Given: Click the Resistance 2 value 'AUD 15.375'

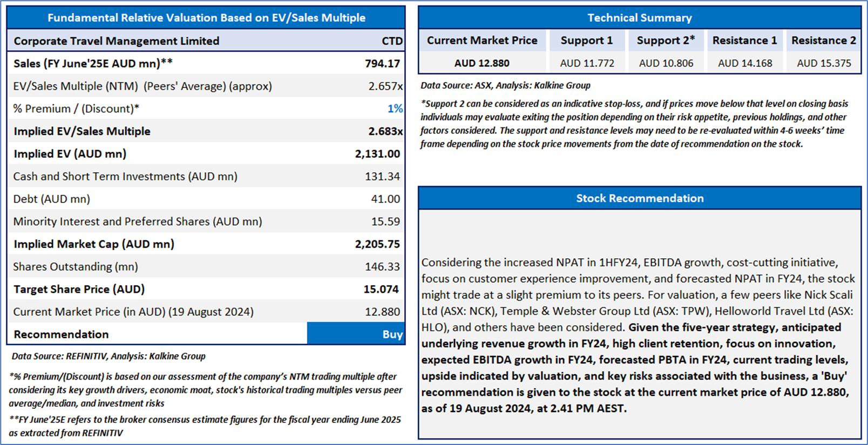Looking at the screenshot, I should point(824,63).
